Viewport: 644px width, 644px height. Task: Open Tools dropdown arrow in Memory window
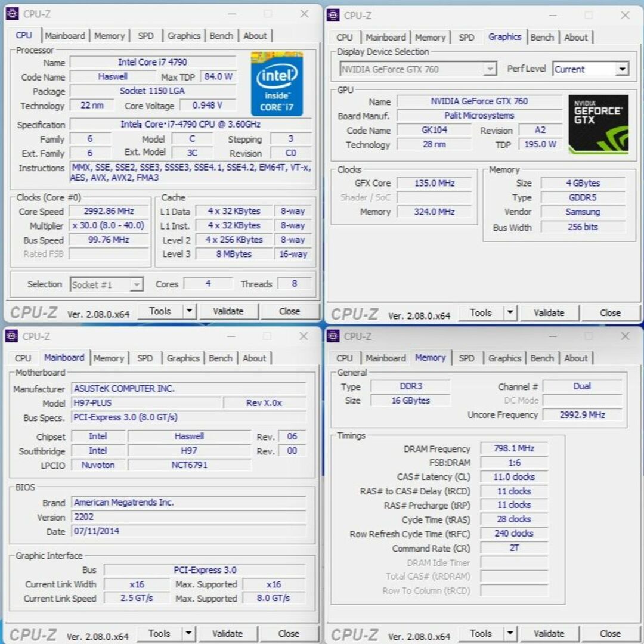pos(510,633)
